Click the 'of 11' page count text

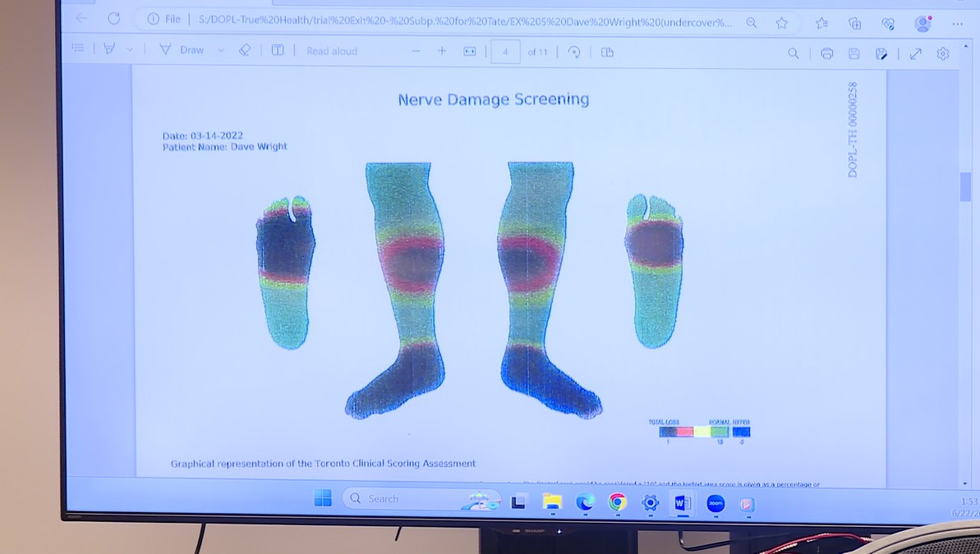537,53
